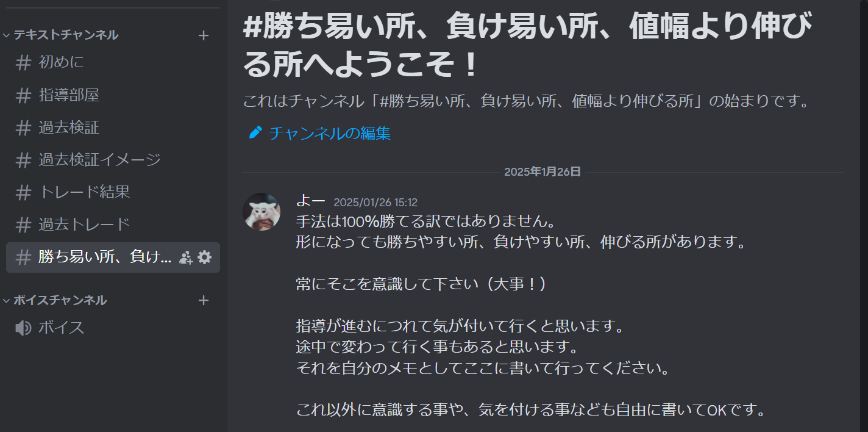Click pencil icon beside チャンネルの編集

(256, 132)
